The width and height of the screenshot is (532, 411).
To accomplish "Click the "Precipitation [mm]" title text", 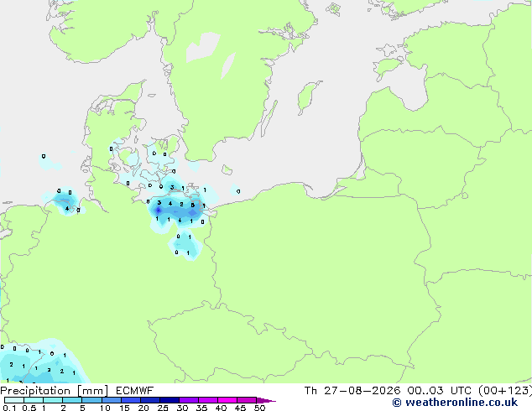I will click(x=55, y=391).
